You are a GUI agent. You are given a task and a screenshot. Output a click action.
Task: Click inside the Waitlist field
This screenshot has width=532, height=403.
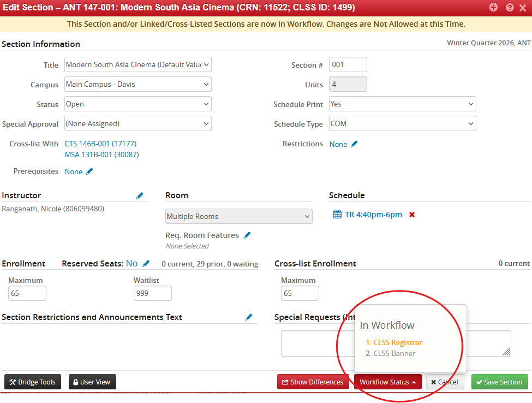coord(152,293)
